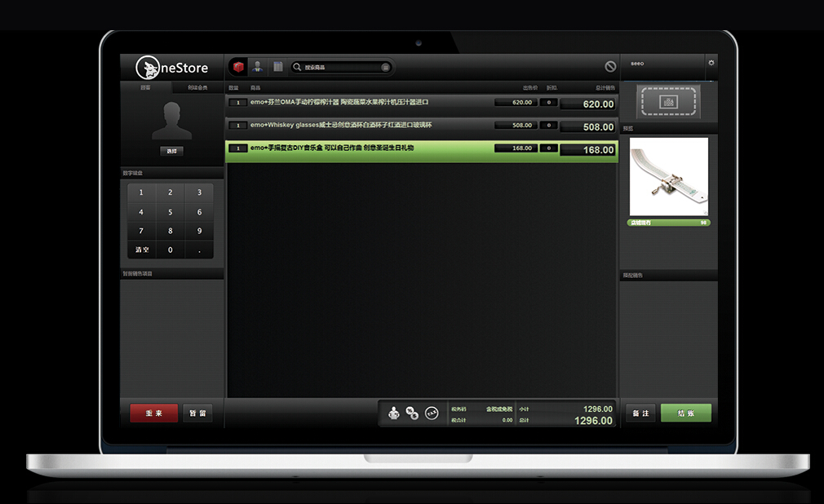The height and width of the screenshot is (504, 824).
Task: Click the circular cancel icon in the top bar
Action: (x=610, y=66)
